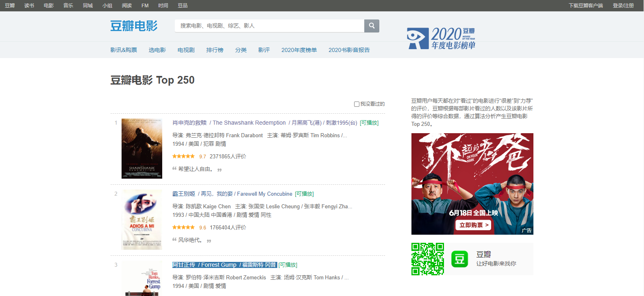Screen dimensions: 644x296
Task: Go to 选电影 tab
Action: click(x=157, y=50)
